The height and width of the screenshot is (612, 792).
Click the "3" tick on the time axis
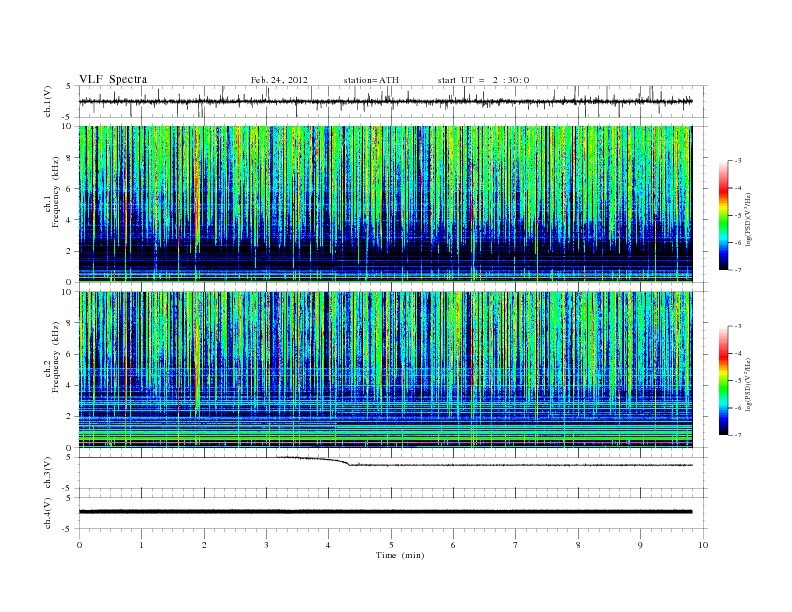pos(267,545)
